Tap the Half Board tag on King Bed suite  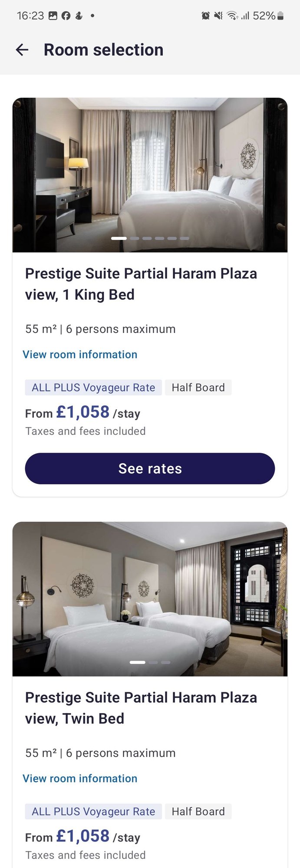198,388
